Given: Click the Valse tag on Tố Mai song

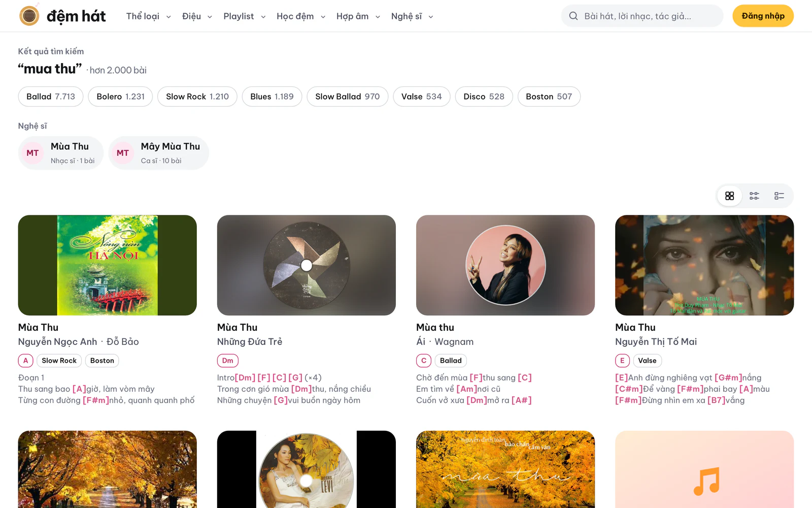Looking at the screenshot, I should coord(647,361).
